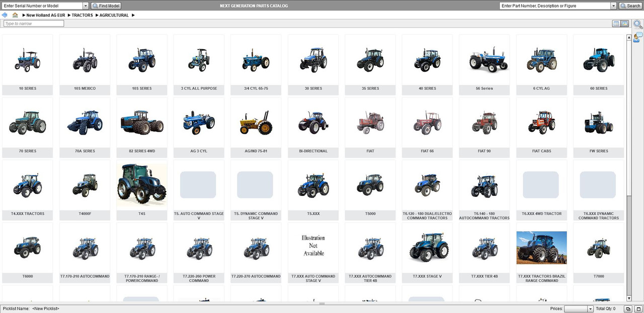Navigate to AGRICULTURAL breadcrumb

[x=114, y=16]
